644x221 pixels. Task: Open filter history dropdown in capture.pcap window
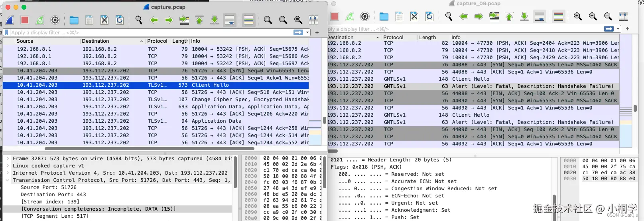click(x=307, y=32)
